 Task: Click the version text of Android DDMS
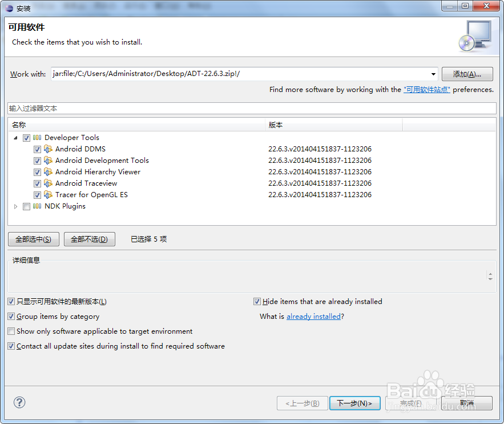coord(320,149)
